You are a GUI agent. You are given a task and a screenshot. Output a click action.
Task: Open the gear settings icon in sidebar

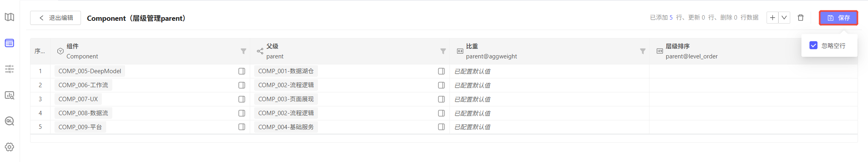point(10,147)
